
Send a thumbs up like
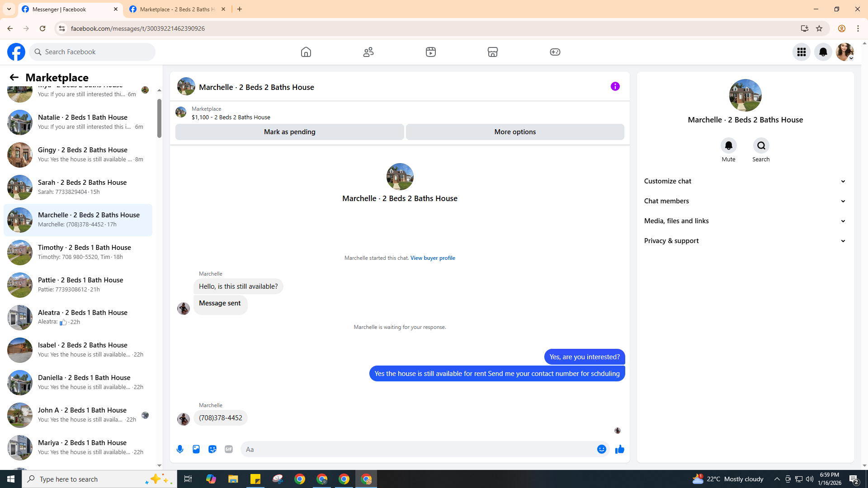coord(619,449)
